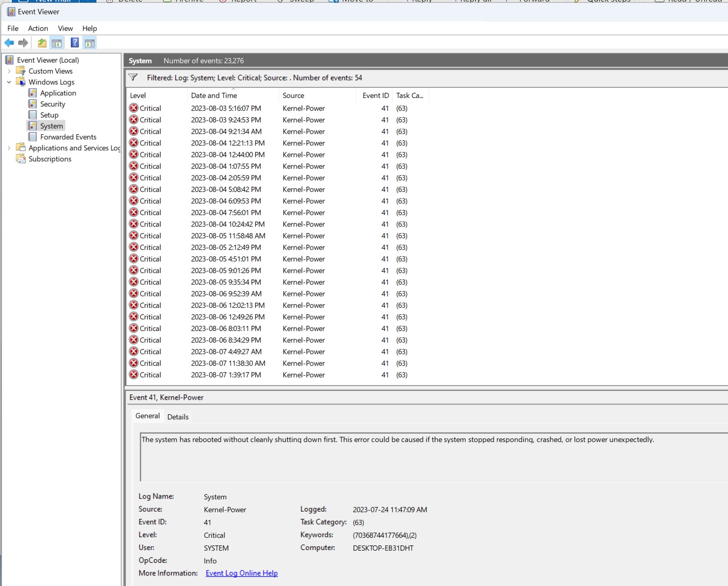Toggle the Show/Hide Console Tree icon
The width and height of the screenshot is (728, 586).
pos(57,43)
